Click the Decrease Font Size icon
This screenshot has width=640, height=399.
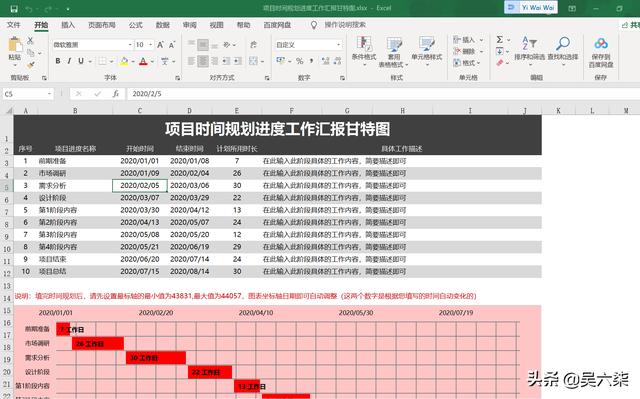172,44
